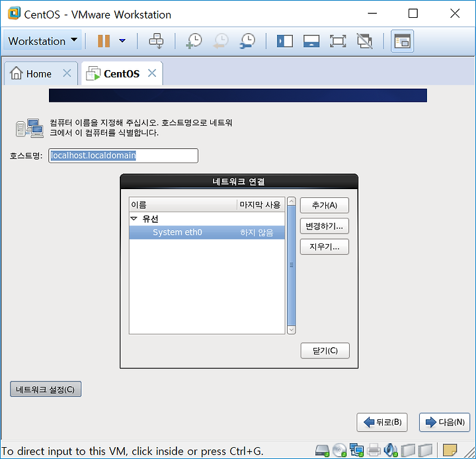Click the 변경하기... button
The height and width of the screenshot is (459, 476).
coord(325,226)
